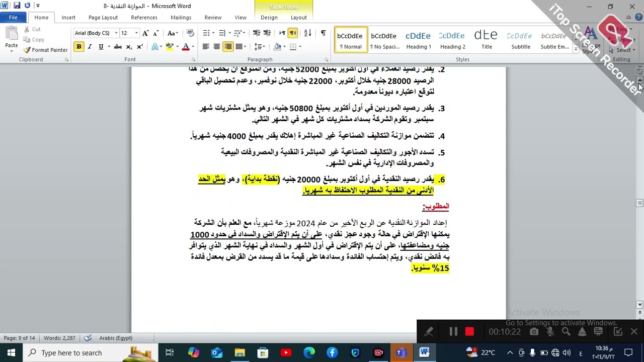Click Clear Formatting icon
This screenshot has height=362, width=644.
tap(190, 33)
